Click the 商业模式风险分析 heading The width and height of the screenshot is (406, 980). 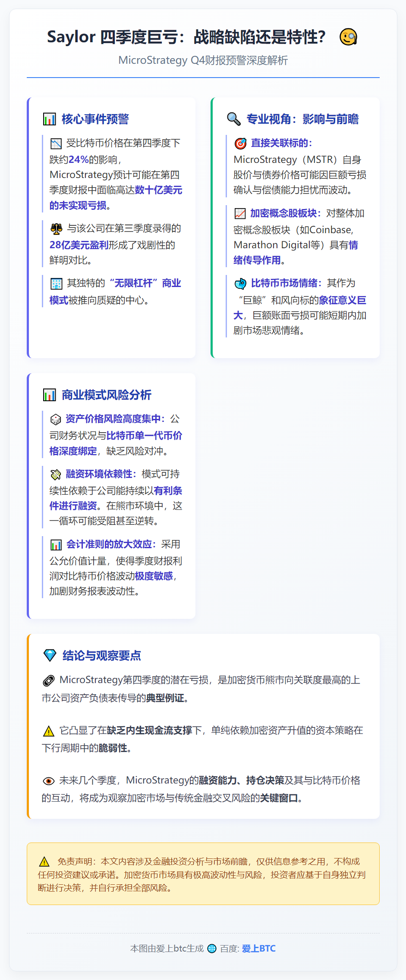[106, 395]
